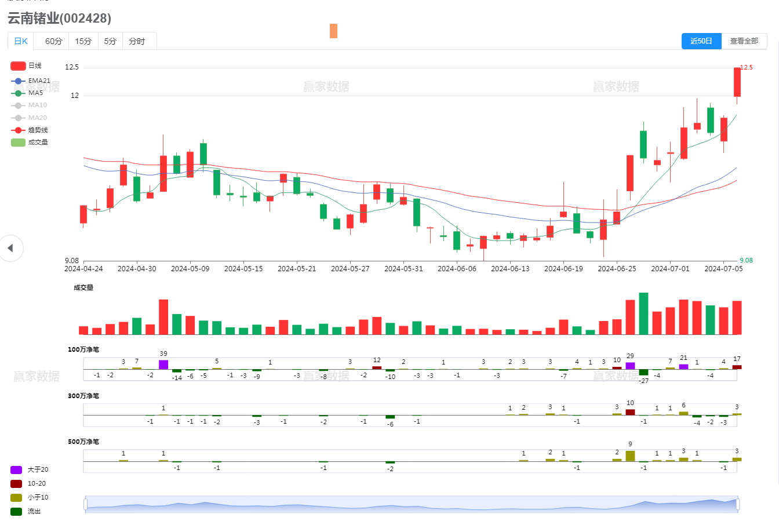
Task: Grab the left handle of range slider
Action: coord(86,504)
